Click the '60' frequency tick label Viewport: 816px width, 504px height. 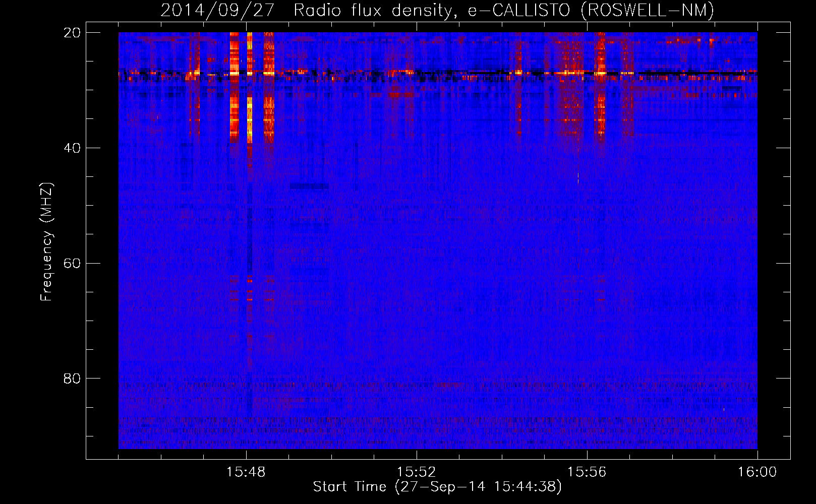72,264
